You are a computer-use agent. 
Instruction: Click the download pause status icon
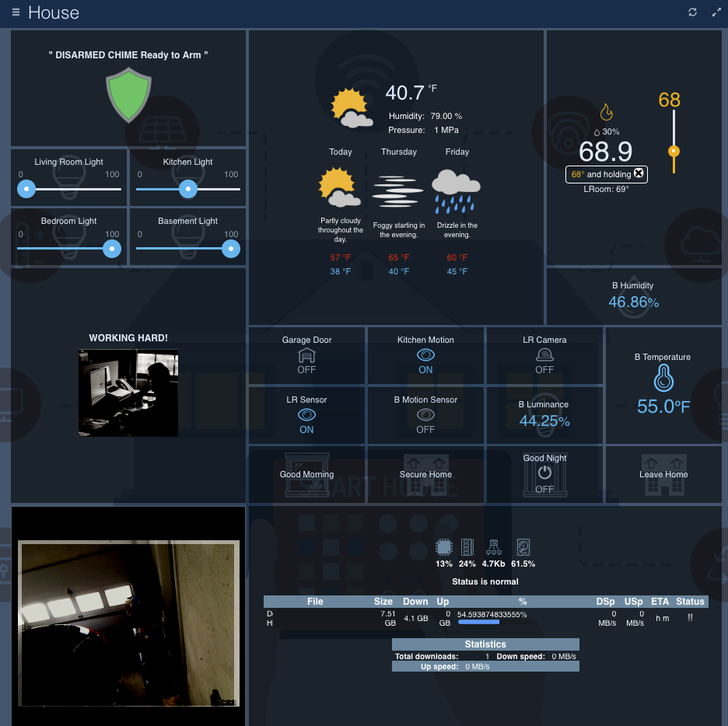pyautogui.click(x=690, y=617)
